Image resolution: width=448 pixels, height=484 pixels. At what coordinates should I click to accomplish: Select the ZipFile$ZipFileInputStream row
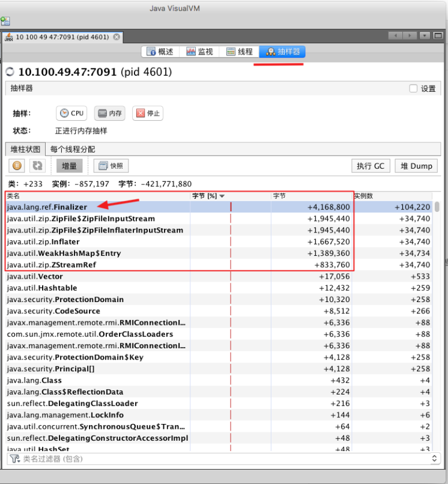(x=219, y=219)
